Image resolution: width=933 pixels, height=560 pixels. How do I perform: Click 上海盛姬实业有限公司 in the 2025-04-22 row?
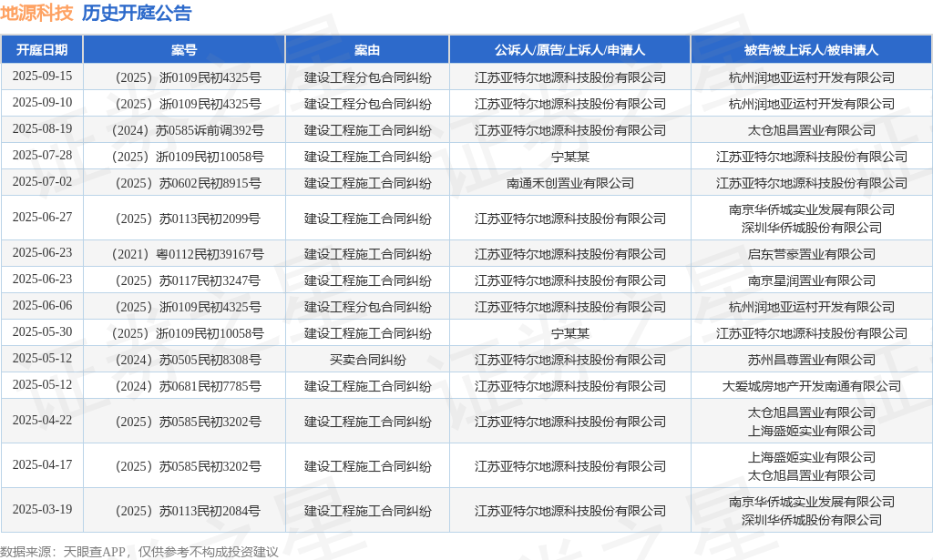tap(812, 431)
